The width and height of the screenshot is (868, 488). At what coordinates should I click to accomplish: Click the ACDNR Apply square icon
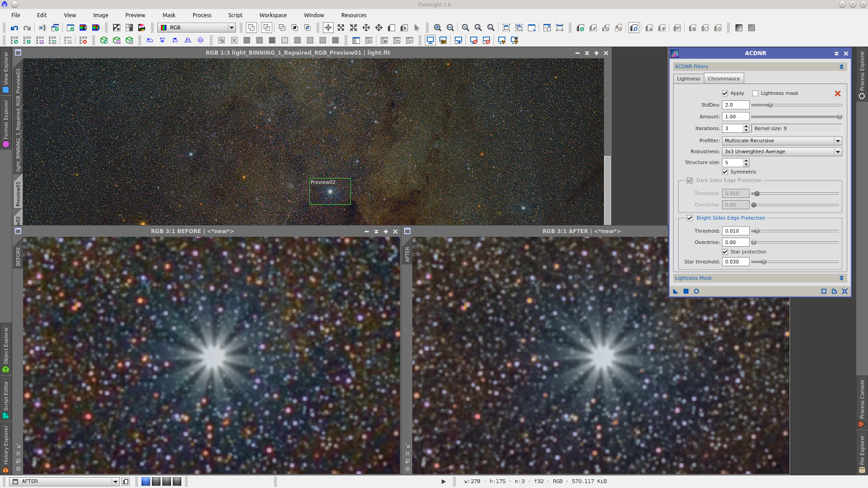[686, 291]
